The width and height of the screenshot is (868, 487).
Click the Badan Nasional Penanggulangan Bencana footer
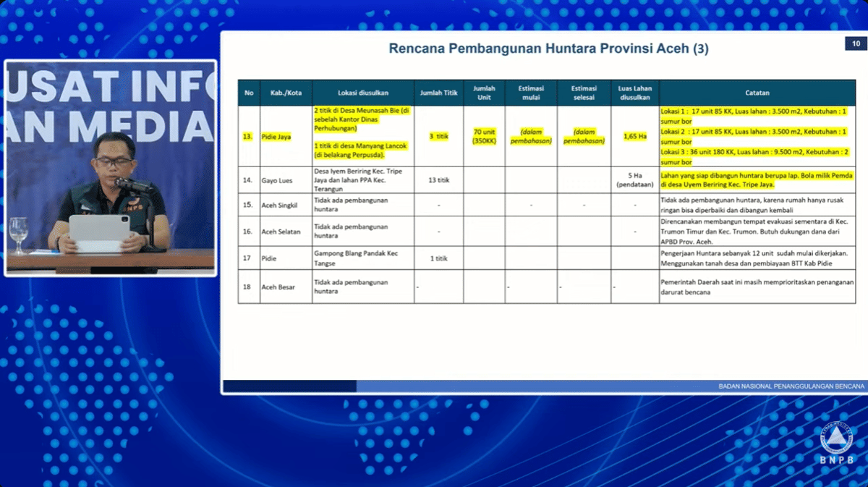tap(791, 386)
